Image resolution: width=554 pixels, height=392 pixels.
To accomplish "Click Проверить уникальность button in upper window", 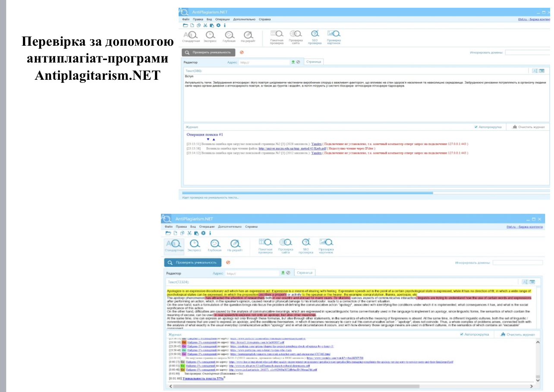I will click(208, 53).
